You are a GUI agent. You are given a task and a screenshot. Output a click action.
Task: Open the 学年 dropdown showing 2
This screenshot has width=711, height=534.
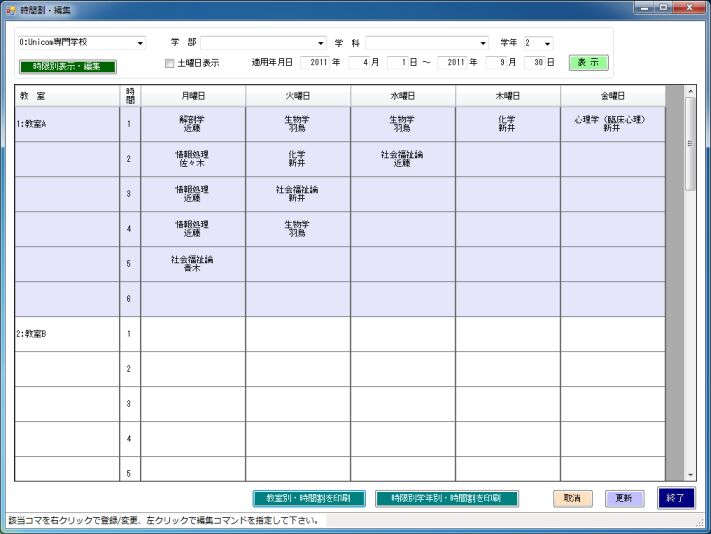point(547,44)
